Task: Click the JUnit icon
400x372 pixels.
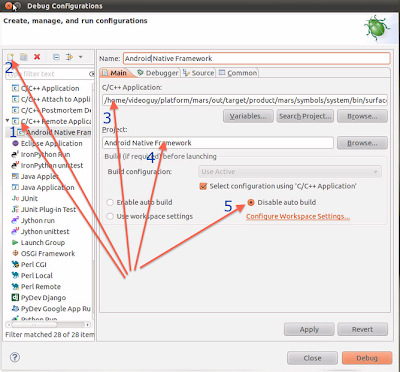Action: coord(15,198)
